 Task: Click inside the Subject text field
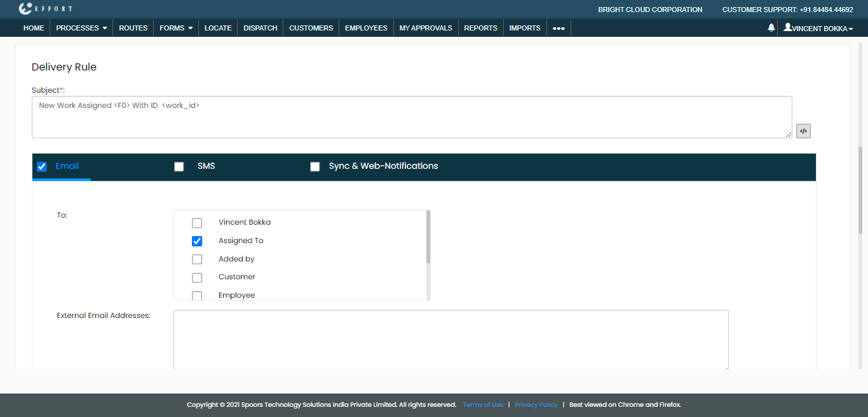point(411,117)
